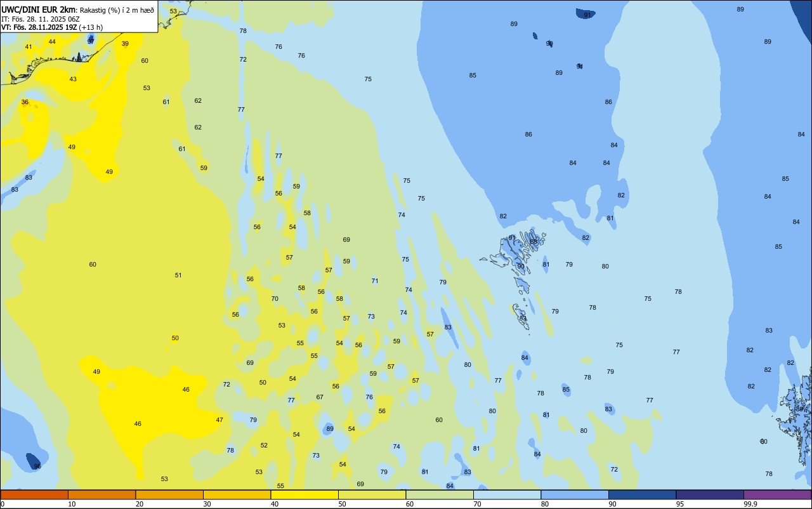Click the humidity value 39 on the map

(x=125, y=44)
